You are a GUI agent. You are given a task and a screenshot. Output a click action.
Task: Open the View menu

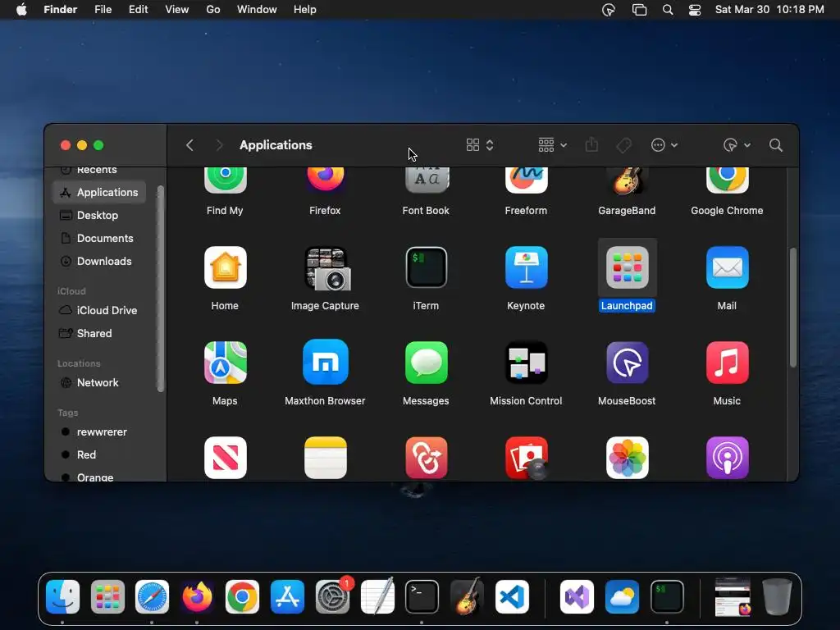pos(177,10)
